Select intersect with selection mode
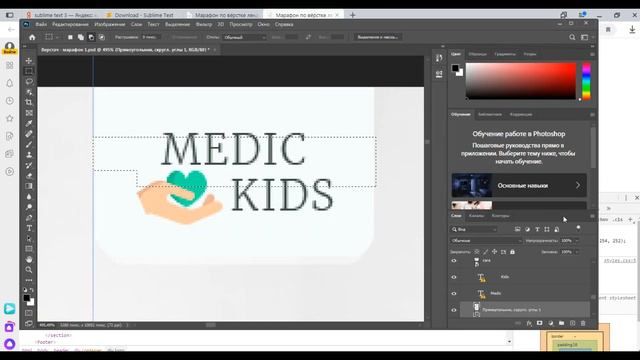This screenshot has height=360, width=640. coord(102,37)
